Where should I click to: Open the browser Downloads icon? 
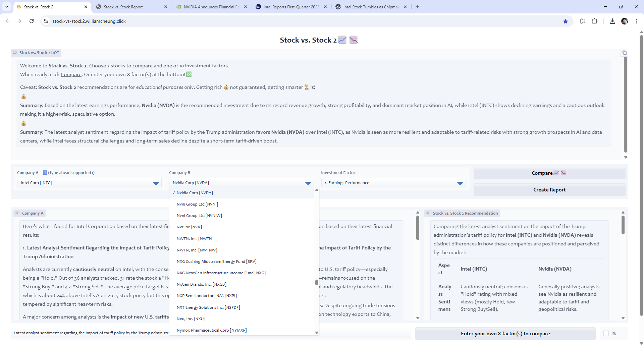point(612,21)
